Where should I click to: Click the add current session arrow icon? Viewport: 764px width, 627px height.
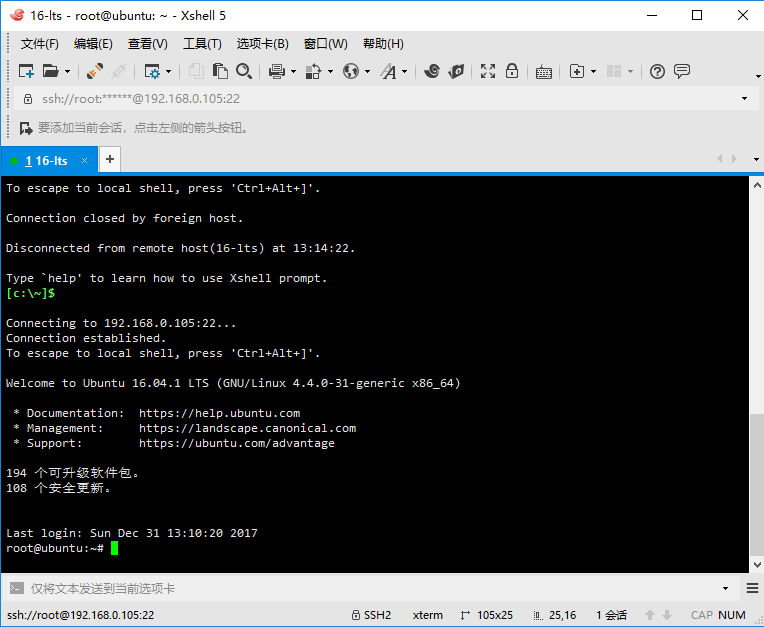[26, 128]
